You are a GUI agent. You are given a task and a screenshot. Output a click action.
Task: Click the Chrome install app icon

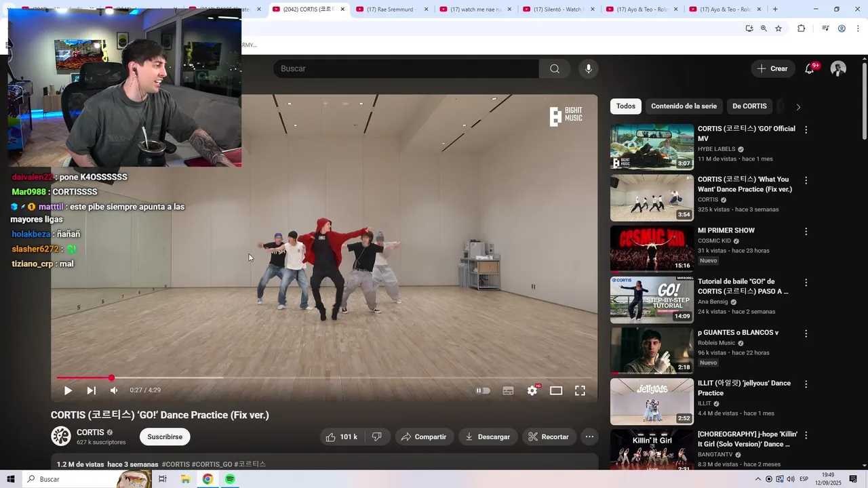(749, 28)
